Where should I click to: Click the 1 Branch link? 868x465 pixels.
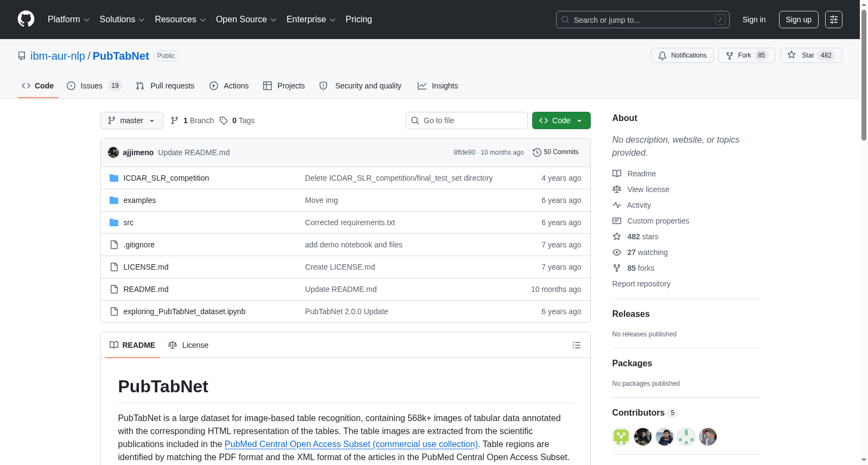tap(192, 120)
